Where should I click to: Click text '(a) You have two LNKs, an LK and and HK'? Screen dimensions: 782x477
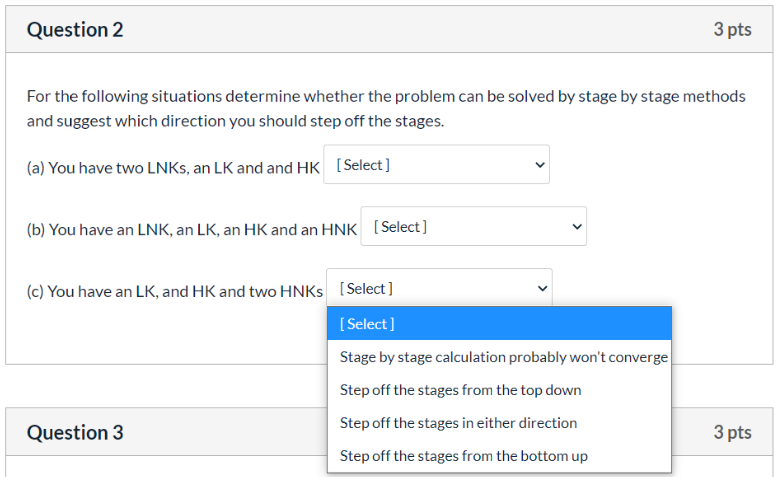coord(173,168)
